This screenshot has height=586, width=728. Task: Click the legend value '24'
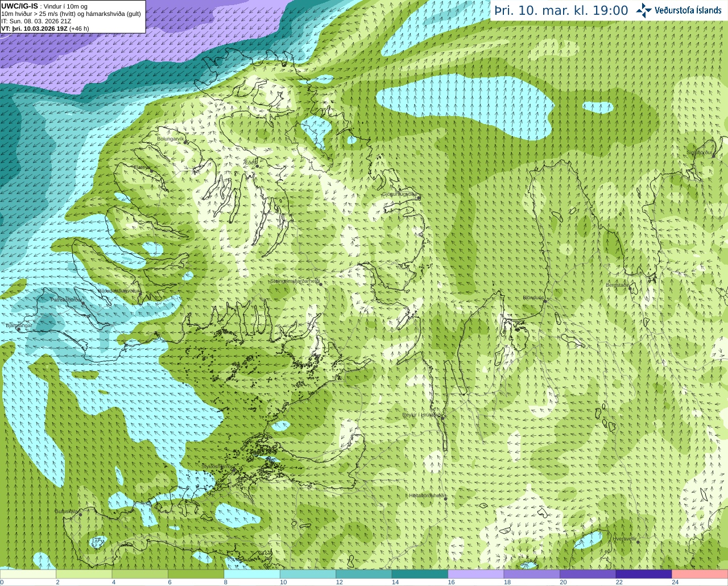(x=675, y=582)
